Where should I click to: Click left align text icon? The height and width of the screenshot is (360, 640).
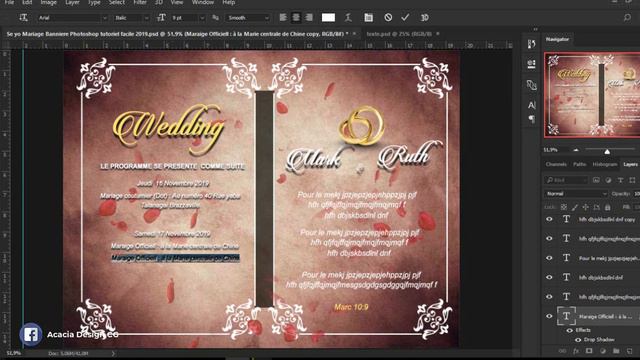[283, 18]
